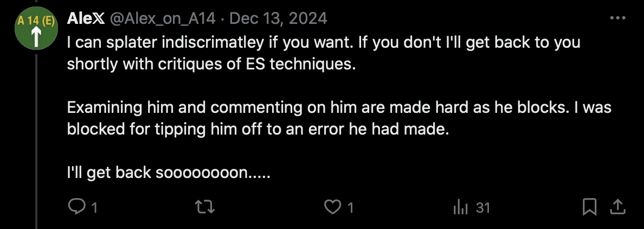Open the share icon for this tweet
The image size is (644, 229).
coord(617,206)
